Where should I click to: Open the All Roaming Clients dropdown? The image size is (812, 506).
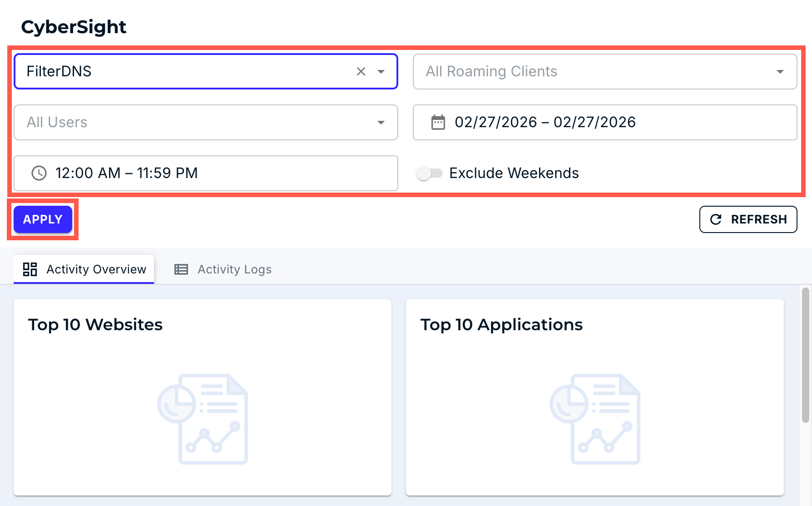(x=604, y=71)
